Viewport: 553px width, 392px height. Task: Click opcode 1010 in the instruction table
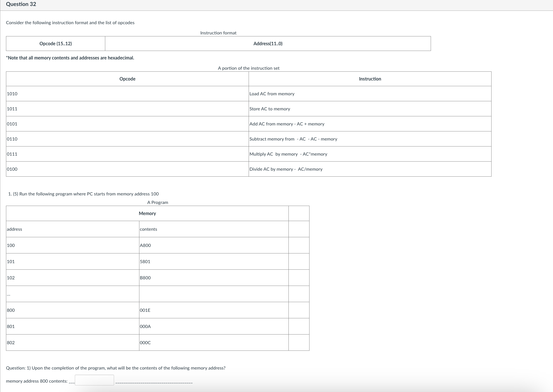tap(12, 94)
